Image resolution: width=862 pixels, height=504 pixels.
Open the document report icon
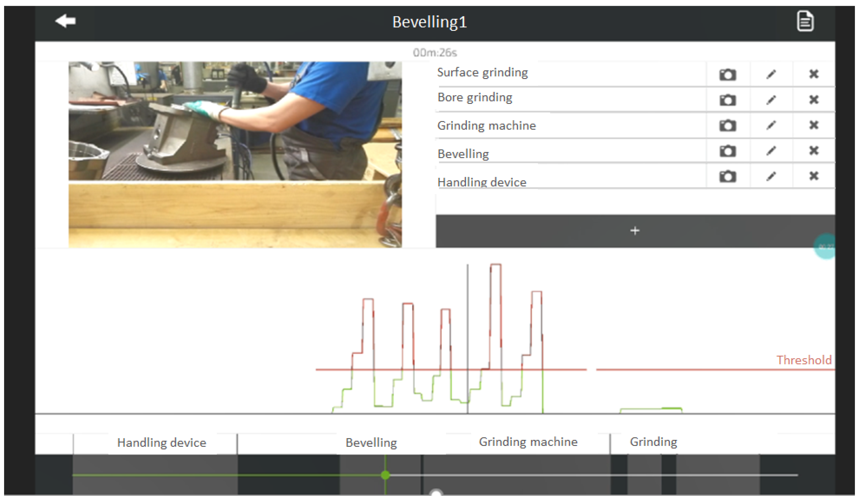(805, 21)
